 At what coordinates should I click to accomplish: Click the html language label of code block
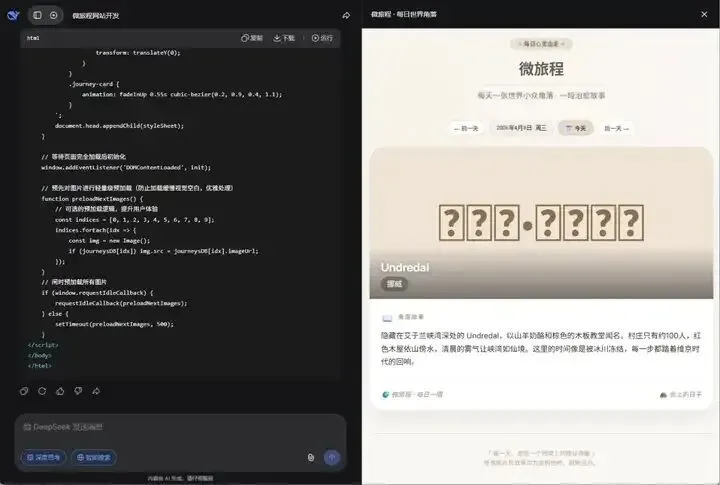click(33, 38)
